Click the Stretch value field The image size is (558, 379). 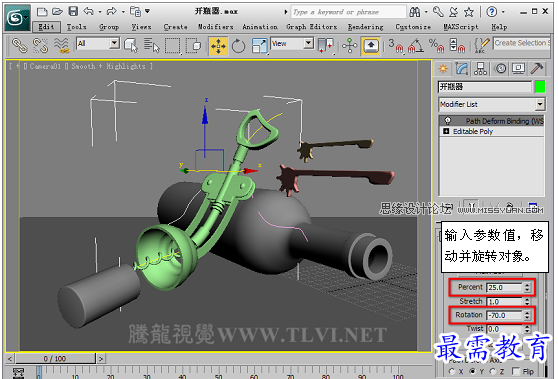(x=504, y=302)
